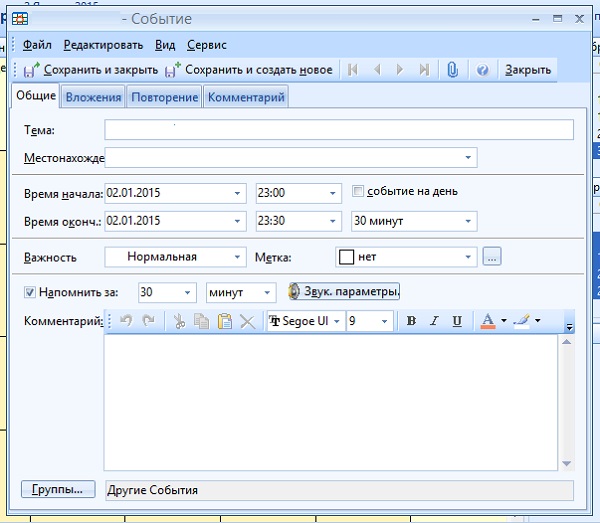Open font size 9 dropdown
The width and height of the screenshot is (600, 523).
click(385, 321)
